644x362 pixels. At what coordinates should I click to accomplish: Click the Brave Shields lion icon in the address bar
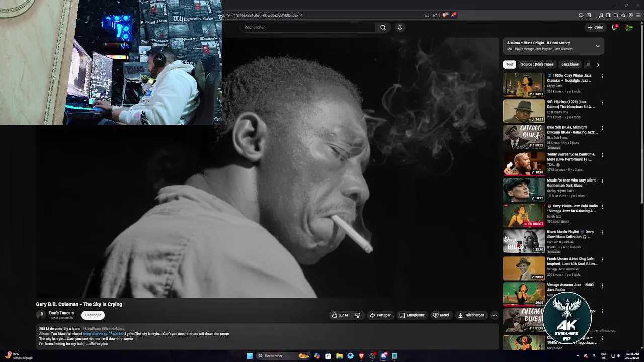444,15
